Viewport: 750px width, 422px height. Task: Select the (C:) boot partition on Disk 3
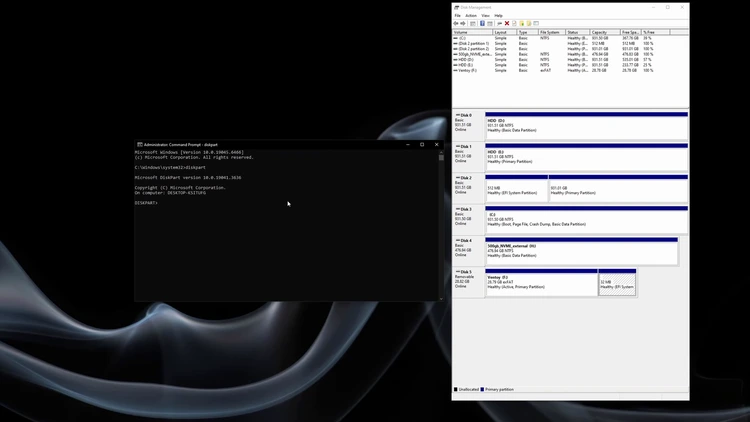[x=586, y=220]
